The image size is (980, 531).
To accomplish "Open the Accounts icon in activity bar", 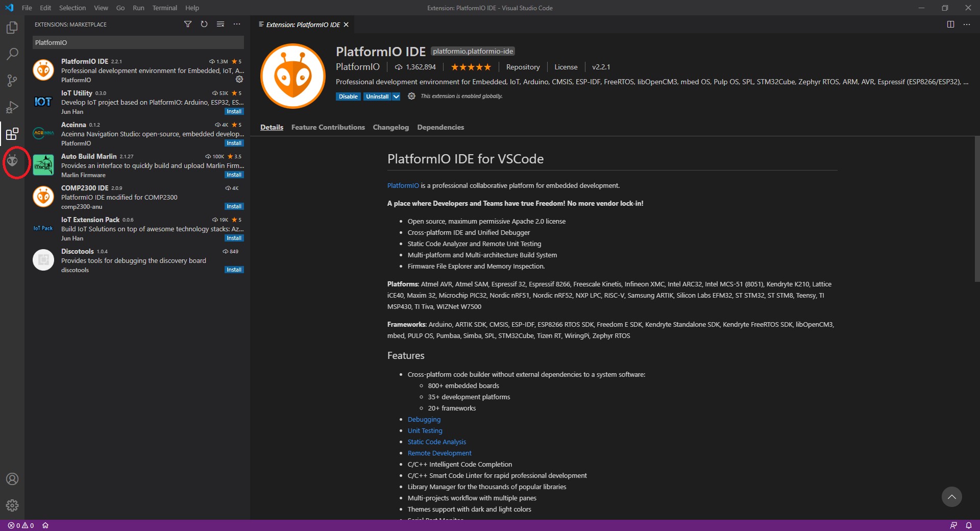I will [12, 479].
